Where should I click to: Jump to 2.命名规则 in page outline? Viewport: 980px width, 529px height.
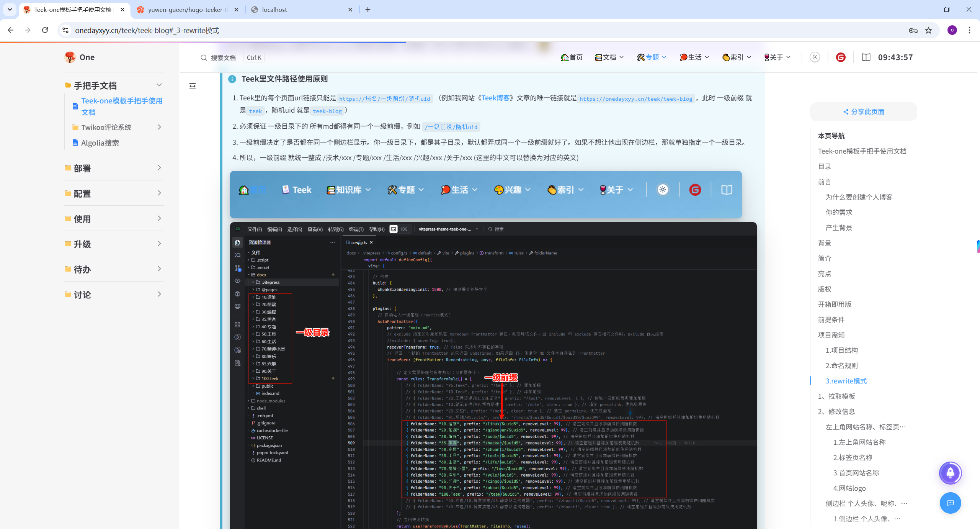pos(841,365)
